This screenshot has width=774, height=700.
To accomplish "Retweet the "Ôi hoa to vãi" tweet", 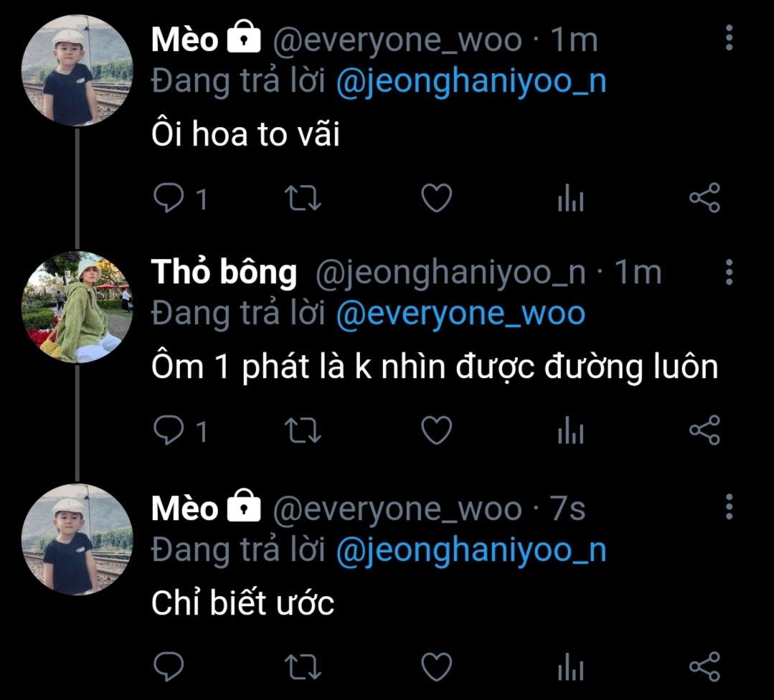I will 302,199.
